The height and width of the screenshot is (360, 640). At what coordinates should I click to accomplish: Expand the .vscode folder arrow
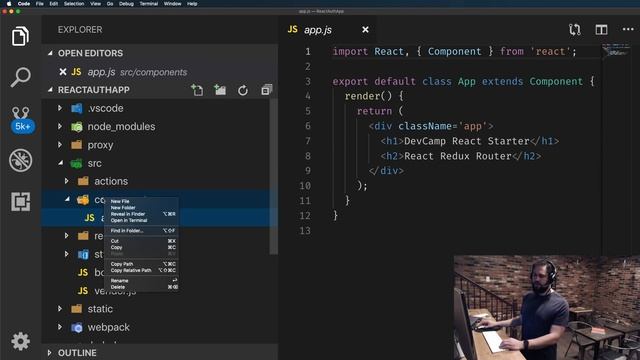coord(60,108)
